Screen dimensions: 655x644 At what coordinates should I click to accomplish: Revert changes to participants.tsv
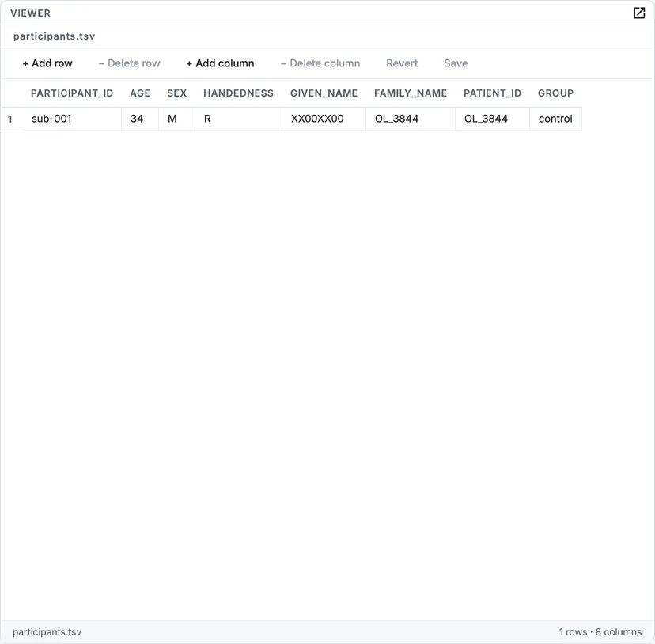pos(402,63)
